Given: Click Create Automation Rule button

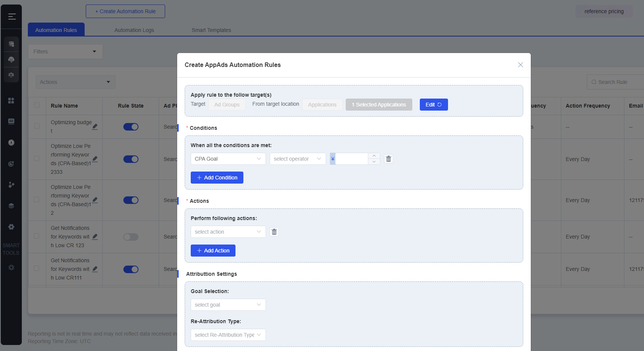Looking at the screenshot, I should pos(125,11).
